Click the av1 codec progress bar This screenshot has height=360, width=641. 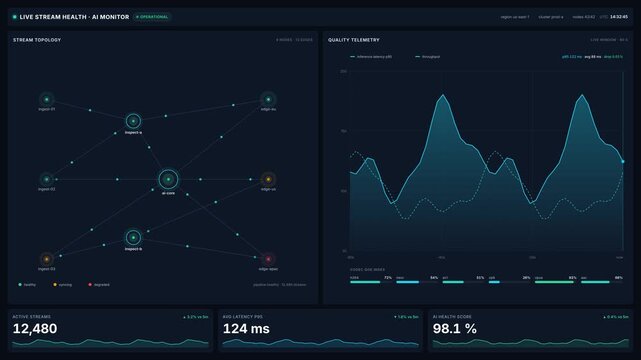[463, 282]
